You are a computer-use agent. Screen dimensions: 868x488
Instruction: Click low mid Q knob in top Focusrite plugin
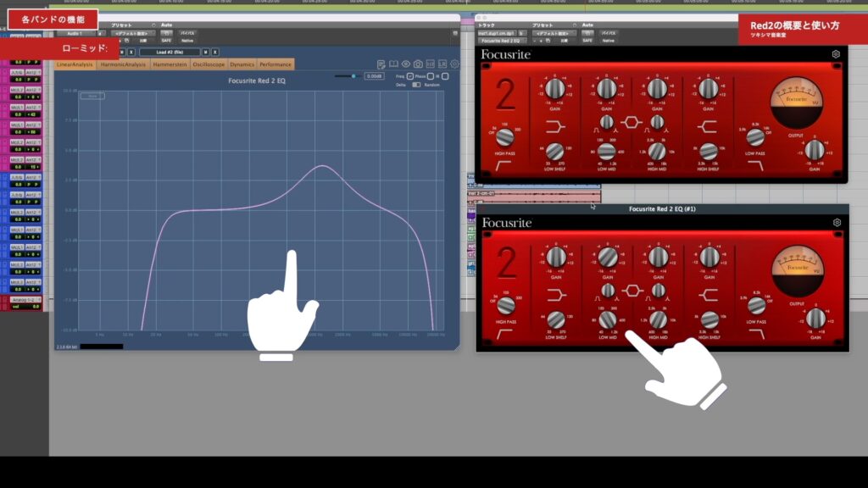(607, 122)
